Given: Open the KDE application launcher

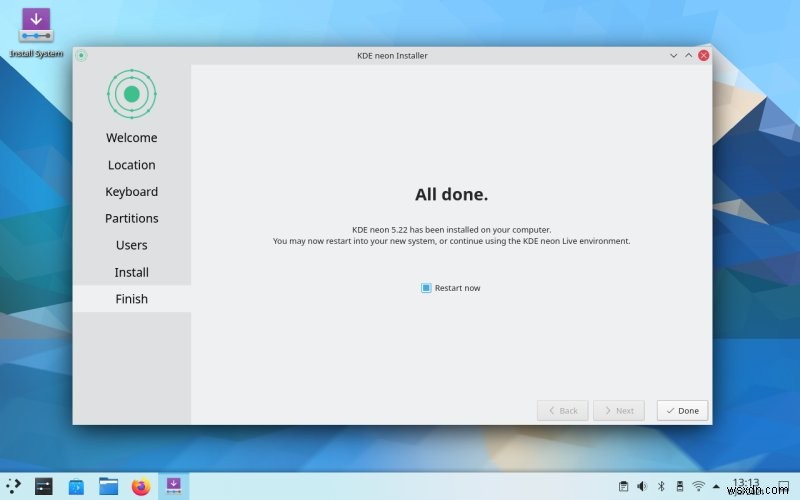Looking at the screenshot, I should click(x=13, y=486).
